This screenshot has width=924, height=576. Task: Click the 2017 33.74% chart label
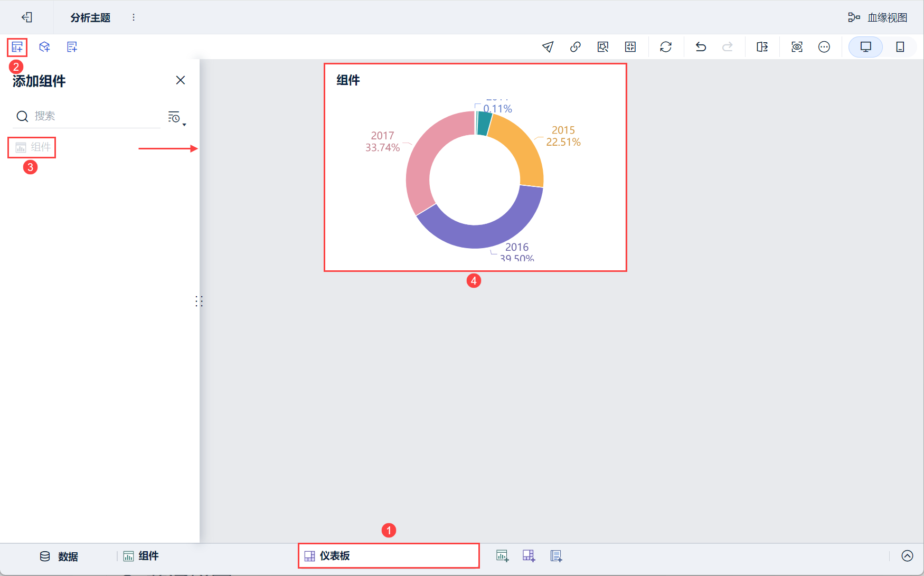(382, 141)
